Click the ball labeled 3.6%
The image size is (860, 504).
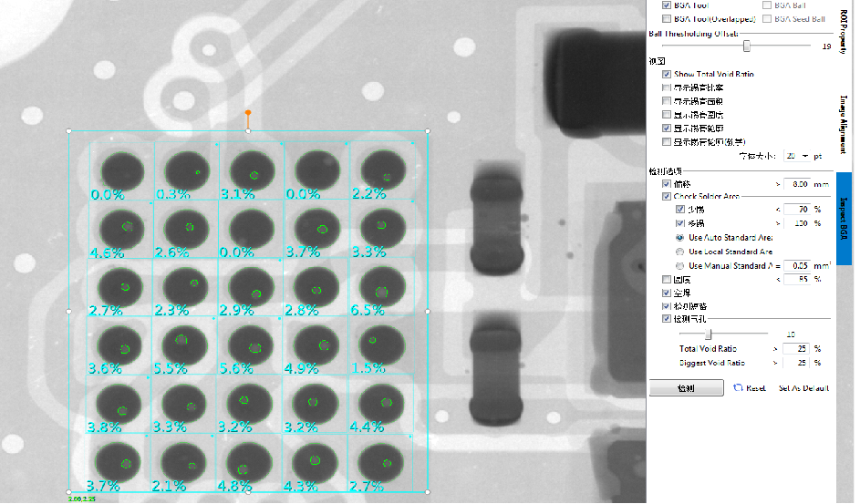coord(120,346)
